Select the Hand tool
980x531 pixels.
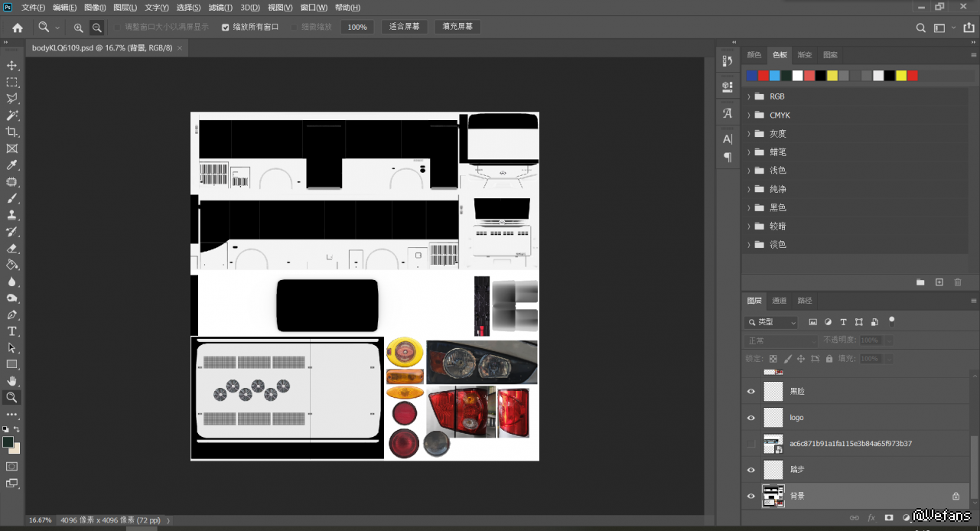pos(11,380)
